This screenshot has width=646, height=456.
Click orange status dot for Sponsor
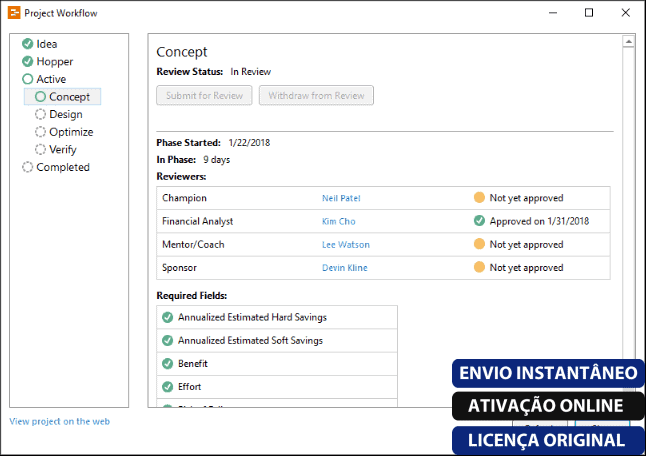[479, 267]
